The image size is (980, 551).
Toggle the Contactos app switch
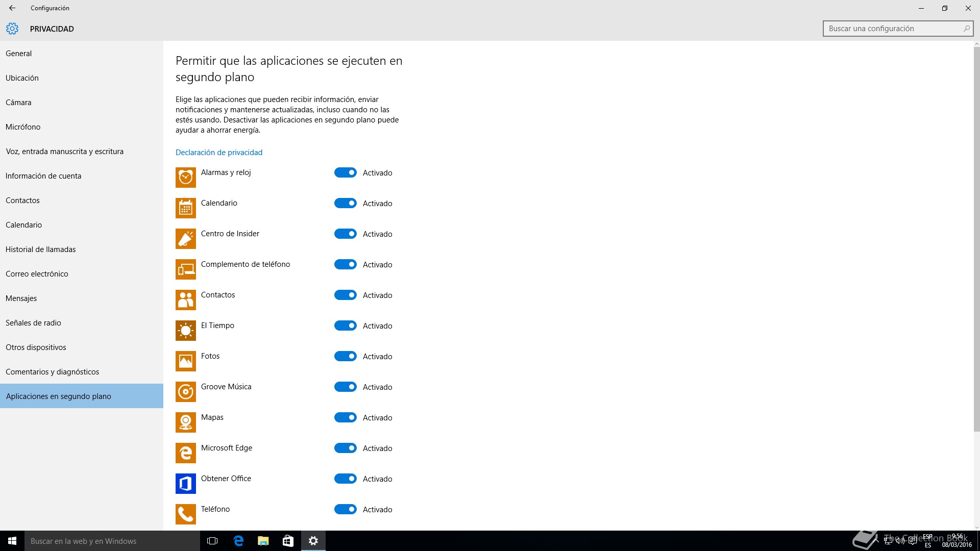click(346, 295)
